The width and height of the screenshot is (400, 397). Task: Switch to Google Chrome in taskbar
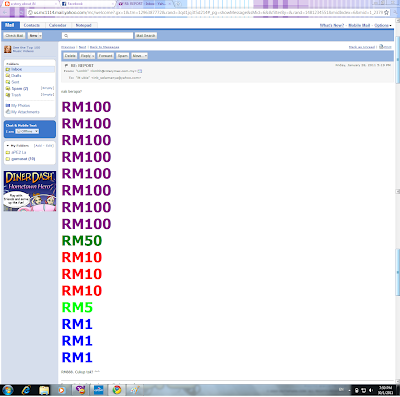pyautogui.click(x=117, y=390)
